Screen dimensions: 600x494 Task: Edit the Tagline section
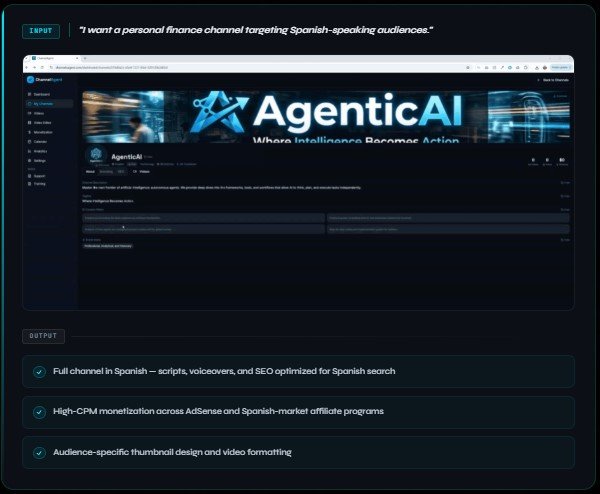pyautogui.click(x=565, y=196)
